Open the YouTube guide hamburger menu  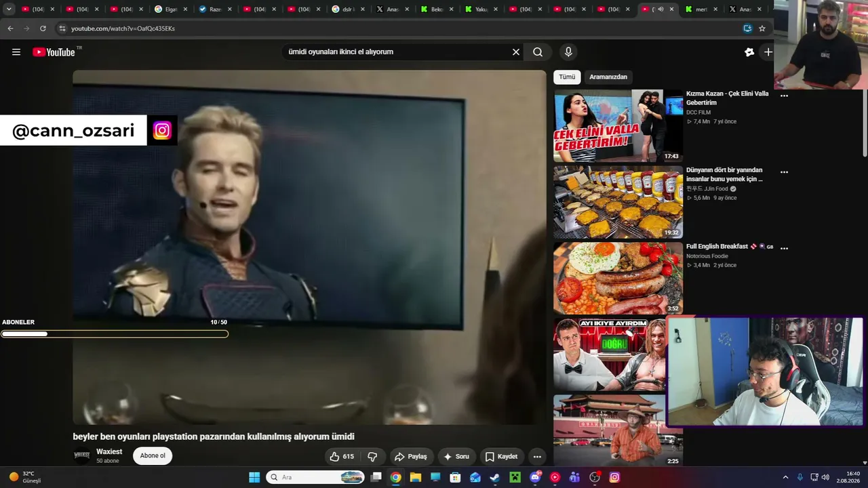click(16, 52)
